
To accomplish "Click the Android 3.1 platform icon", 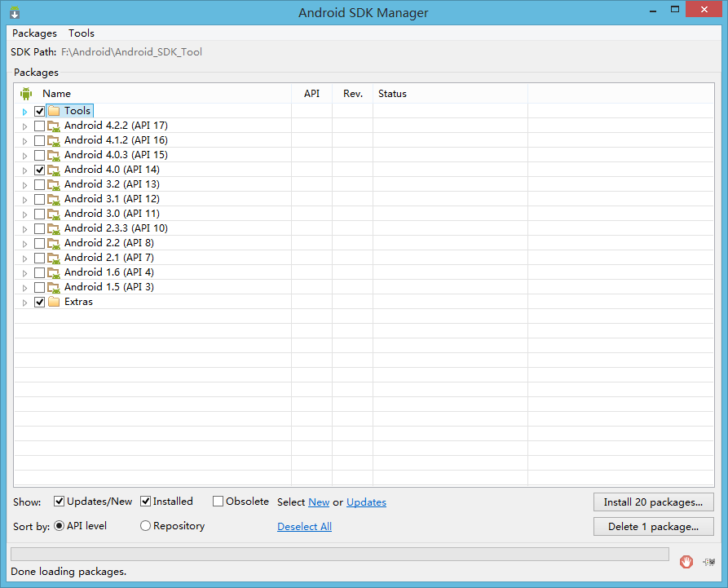I will pyautogui.click(x=54, y=199).
